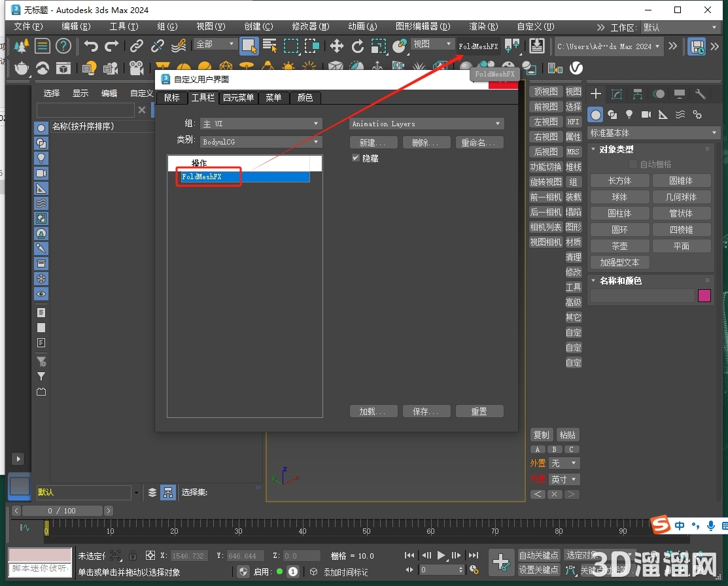This screenshot has width=728, height=586.
Task: Open the 类别 BodyulCG dropdown
Action: coord(261,142)
